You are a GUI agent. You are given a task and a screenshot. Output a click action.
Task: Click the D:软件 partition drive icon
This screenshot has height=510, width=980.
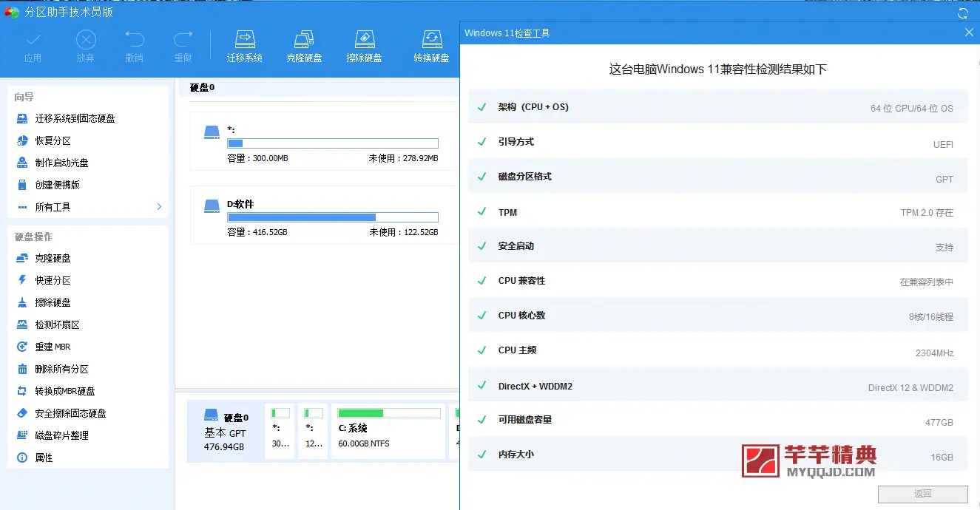pos(212,206)
